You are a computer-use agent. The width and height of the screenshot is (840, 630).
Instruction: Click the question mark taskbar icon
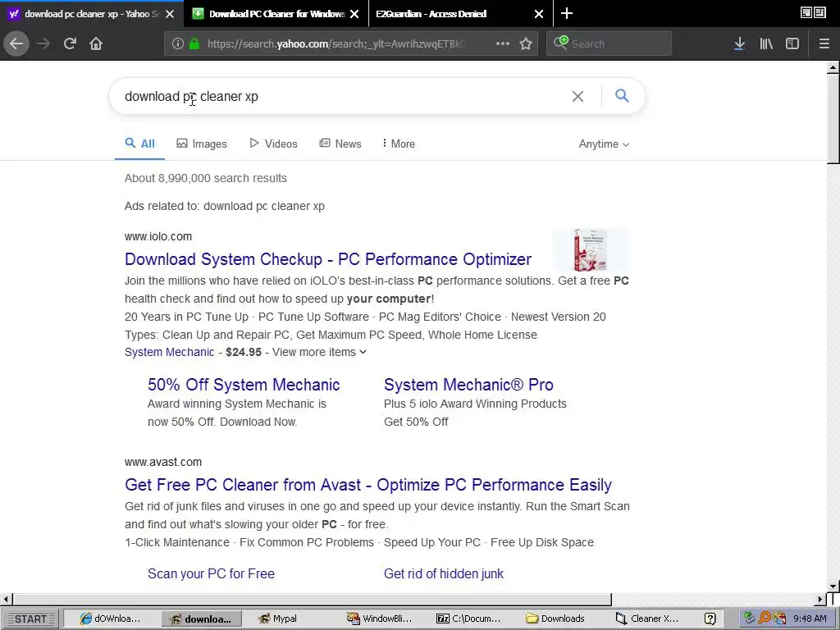coord(710,619)
